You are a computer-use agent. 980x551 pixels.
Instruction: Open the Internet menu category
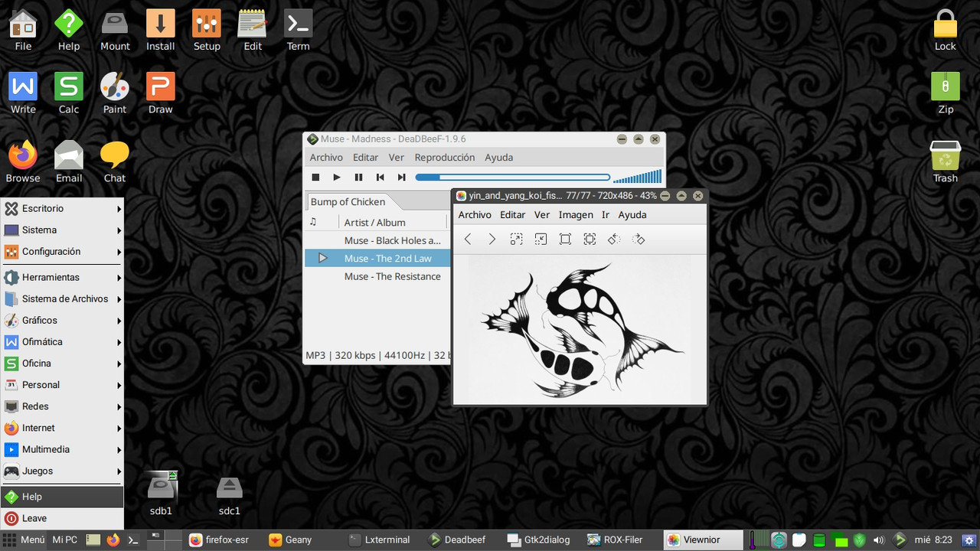pyautogui.click(x=62, y=428)
